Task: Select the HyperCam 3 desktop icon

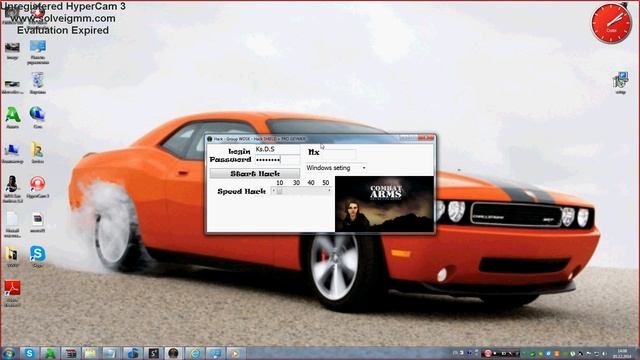Action: point(37,187)
